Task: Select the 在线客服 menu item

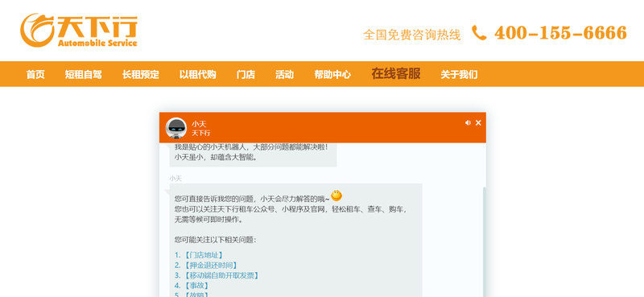Action: (x=396, y=73)
